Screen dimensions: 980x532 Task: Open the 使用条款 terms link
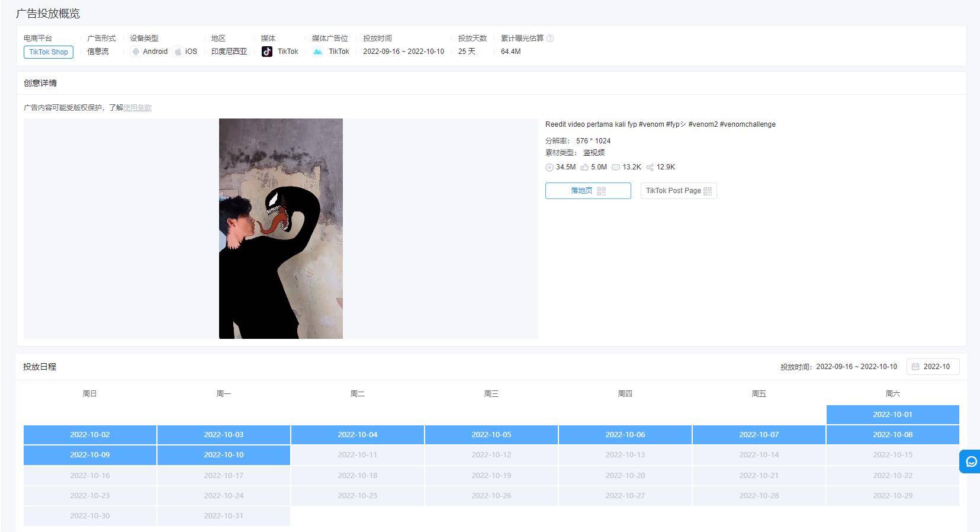tap(137, 108)
